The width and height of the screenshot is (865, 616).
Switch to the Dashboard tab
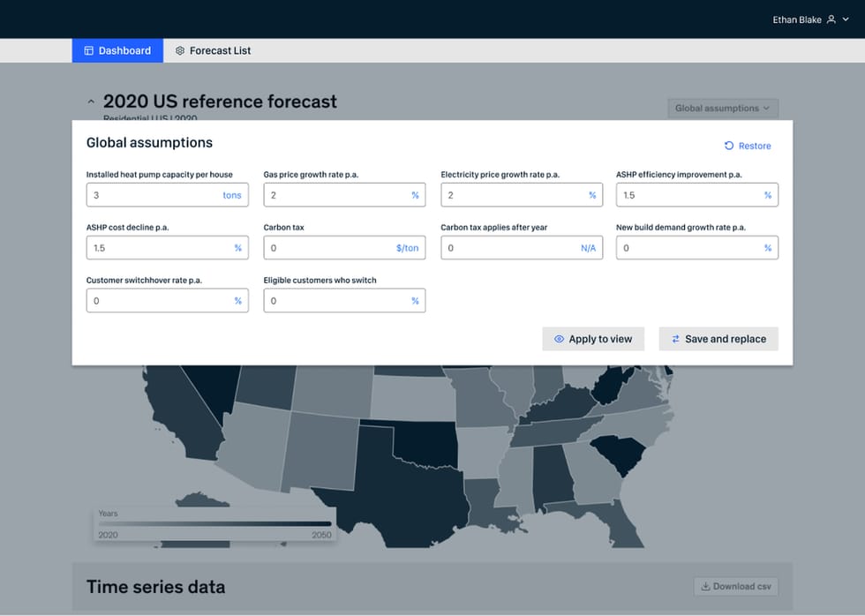(x=117, y=50)
